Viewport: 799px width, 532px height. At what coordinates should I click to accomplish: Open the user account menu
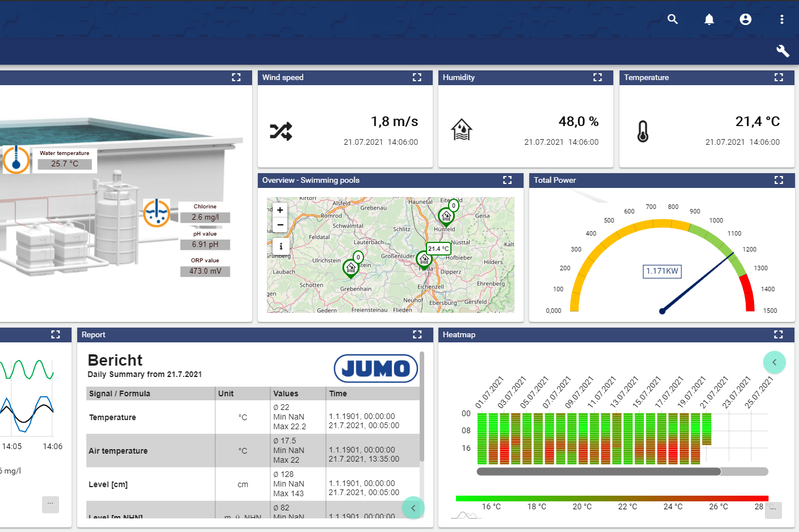746,19
